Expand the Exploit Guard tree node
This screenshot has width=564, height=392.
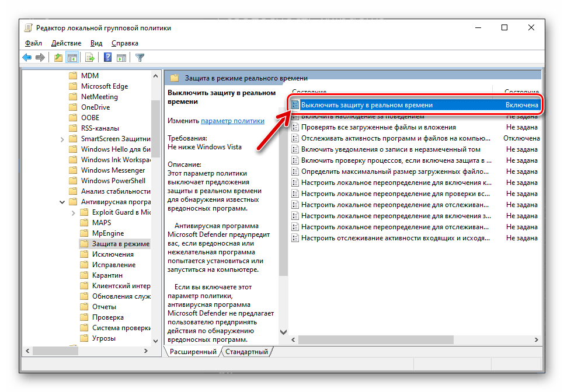coord(73,213)
